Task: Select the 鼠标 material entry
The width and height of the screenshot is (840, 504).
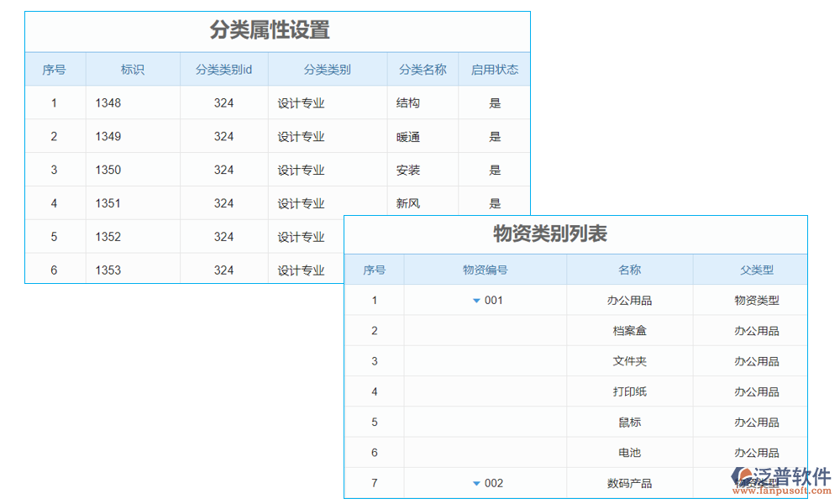Action: [x=628, y=422]
